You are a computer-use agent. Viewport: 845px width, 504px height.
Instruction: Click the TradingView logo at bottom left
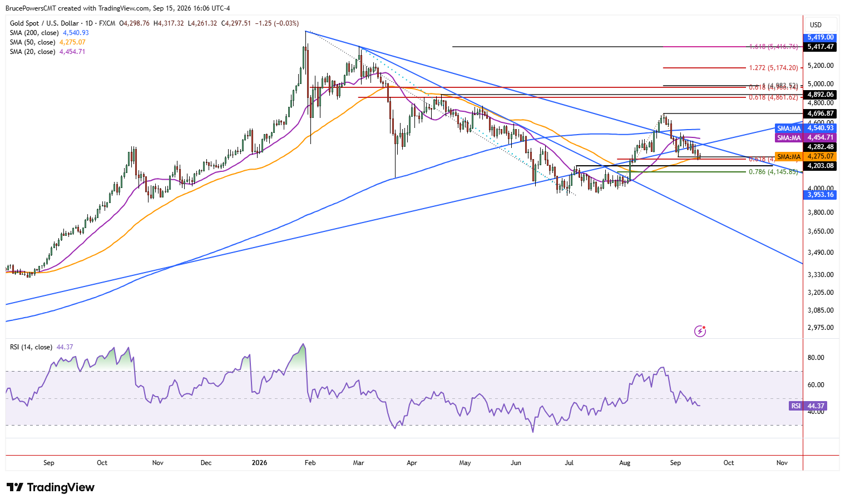click(51, 487)
